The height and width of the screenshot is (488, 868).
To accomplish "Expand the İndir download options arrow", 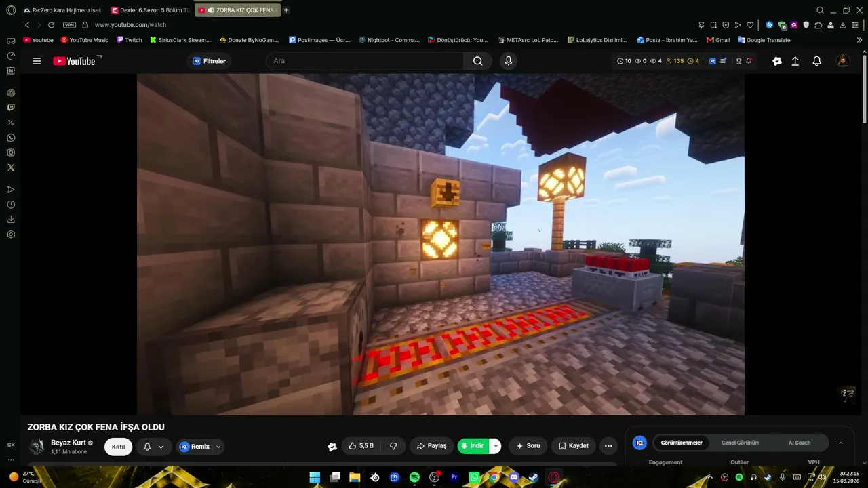I will click(x=496, y=446).
